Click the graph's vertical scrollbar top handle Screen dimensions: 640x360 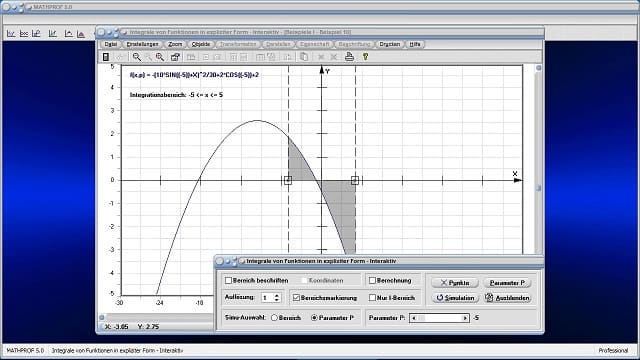tap(538, 68)
